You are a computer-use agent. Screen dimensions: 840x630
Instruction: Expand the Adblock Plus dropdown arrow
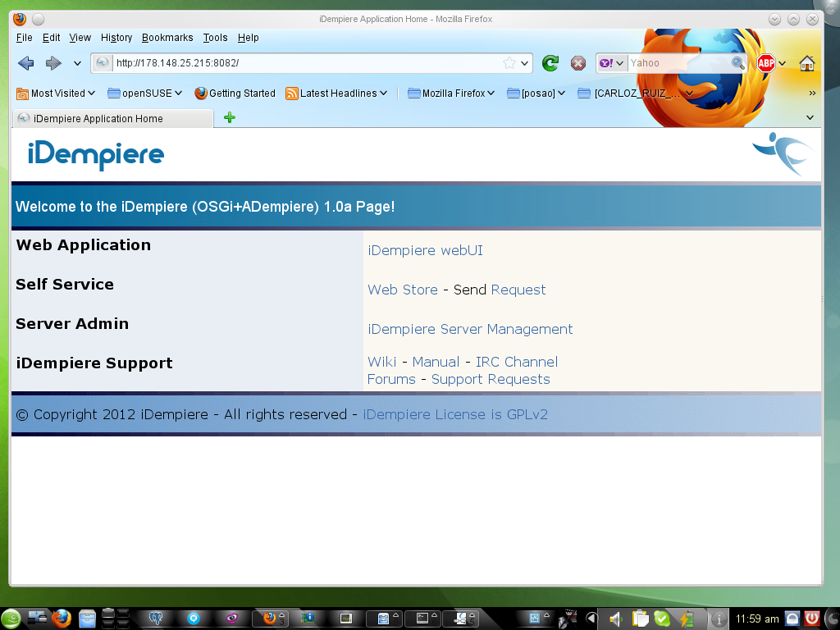782,63
